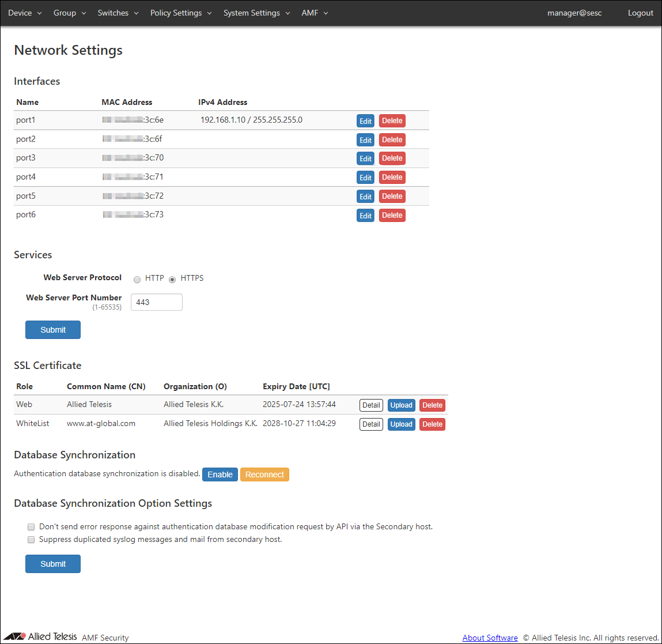662x644 pixels.
Task: Delete the port3 interface
Action: [392, 159]
